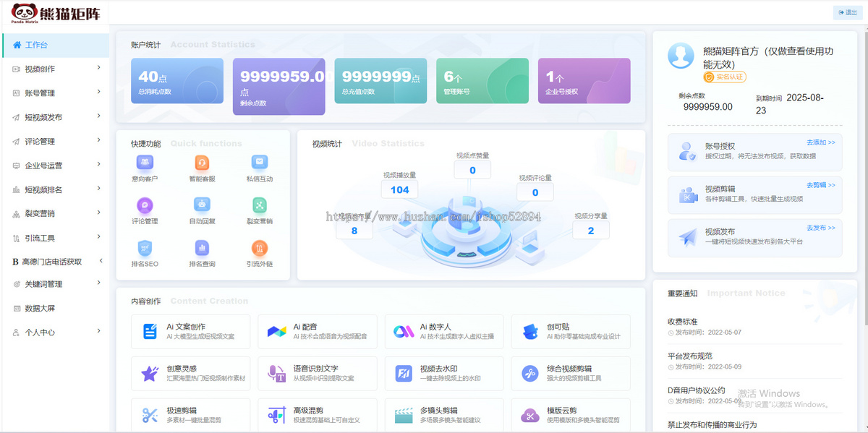Click the 退出 logout button
This screenshot has height=433, width=868.
coord(846,12)
